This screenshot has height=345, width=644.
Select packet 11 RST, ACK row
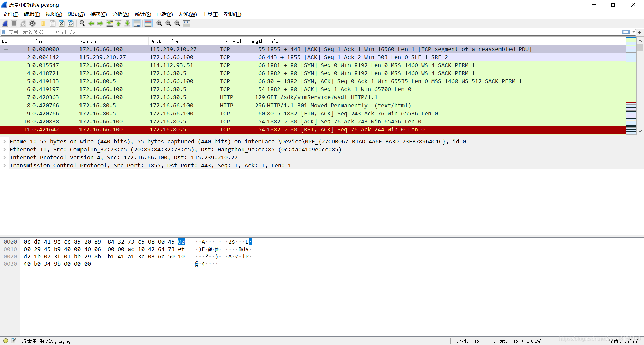pos(313,129)
